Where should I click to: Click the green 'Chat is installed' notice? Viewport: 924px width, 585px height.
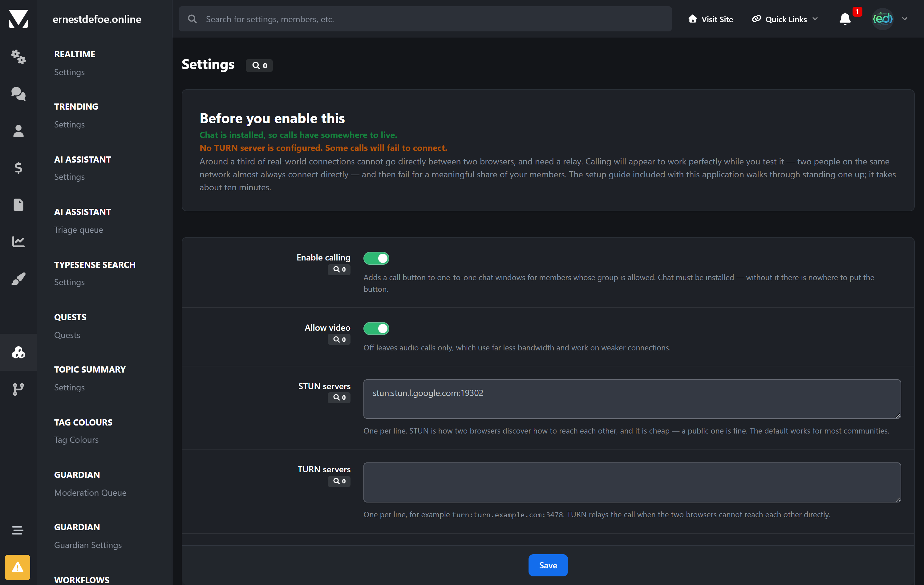click(298, 135)
